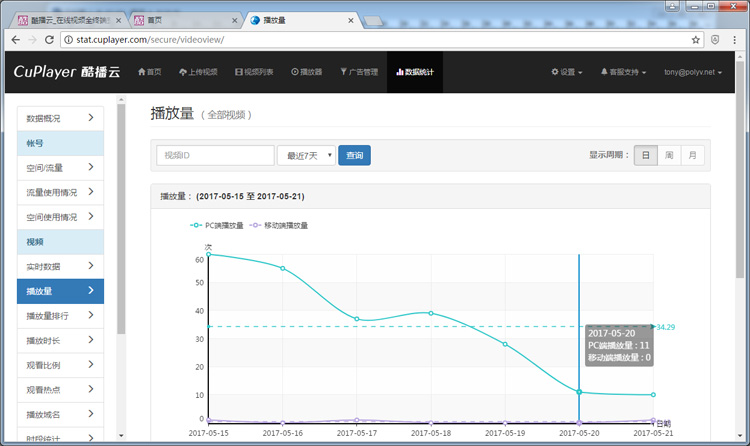This screenshot has height=446, width=750.
Task: Bookmark this page with the star icon
Action: click(x=696, y=40)
